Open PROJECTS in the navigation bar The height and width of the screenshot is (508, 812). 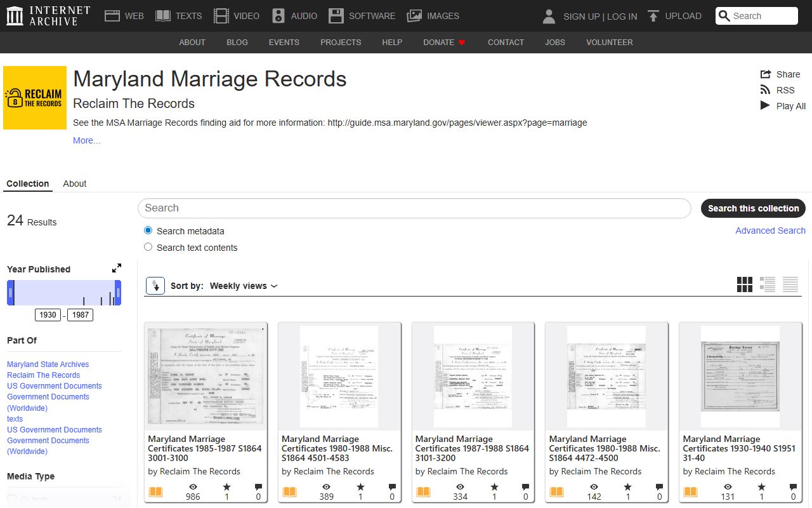click(341, 42)
